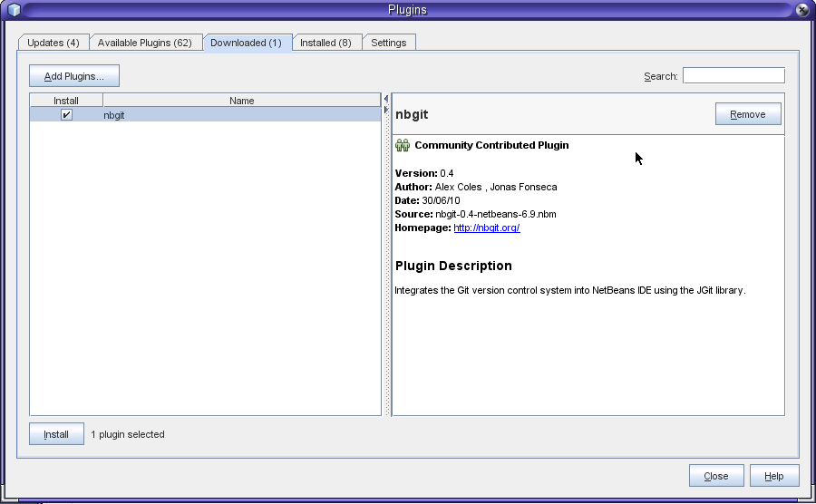Select the nbgit row name in list
Viewport: 816px width, 504px height.
click(x=114, y=115)
